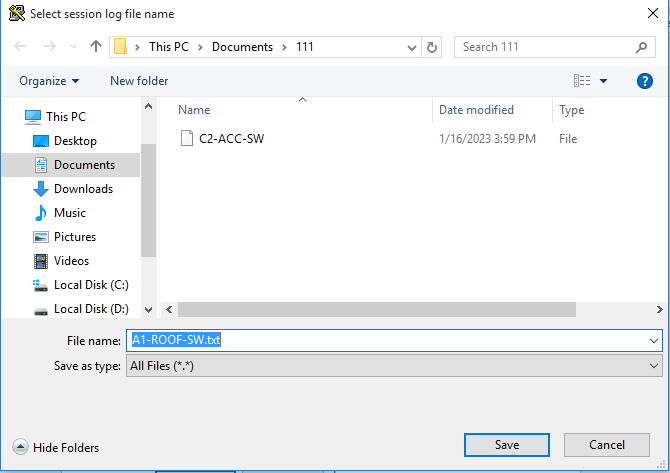Click the search magnifier icon
Viewport: 670px width, 473px height.
coord(641,47)
